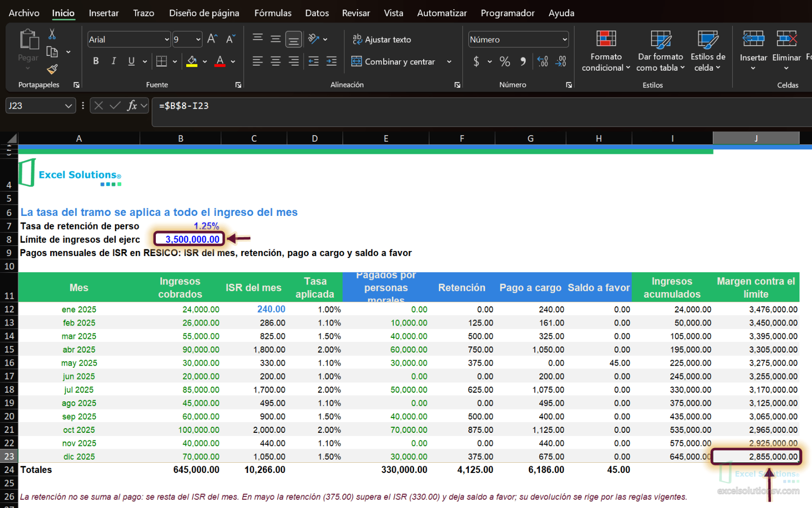Click the text orientation icon
This screenshot has height=508, width=812.
click(x=314, y=39)
